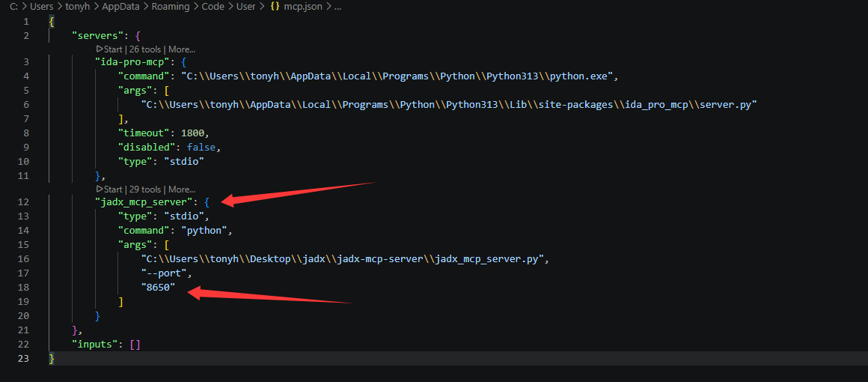The width and height of the screenshot is (868, 382).
Task: Open the "C:" breadcrumb segment
Action: pos(13,7)
